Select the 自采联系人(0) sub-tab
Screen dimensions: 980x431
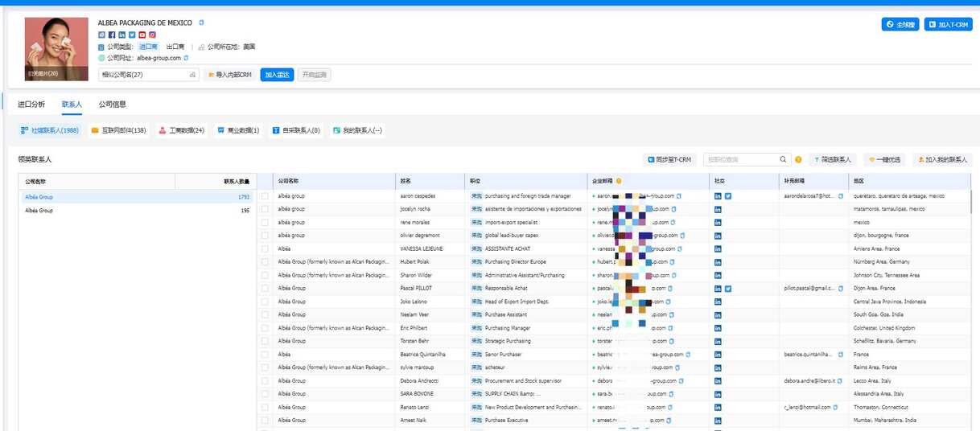(x=296, y=130)
